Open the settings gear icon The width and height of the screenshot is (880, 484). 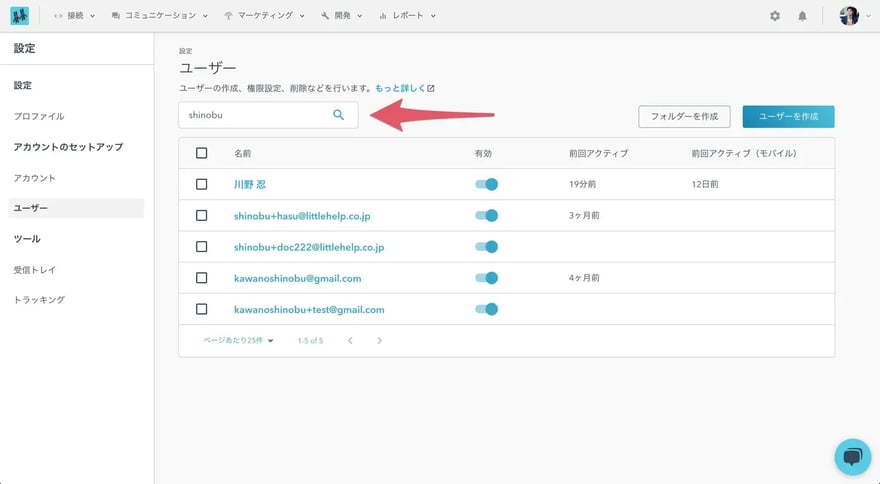(x=775, y=16)
